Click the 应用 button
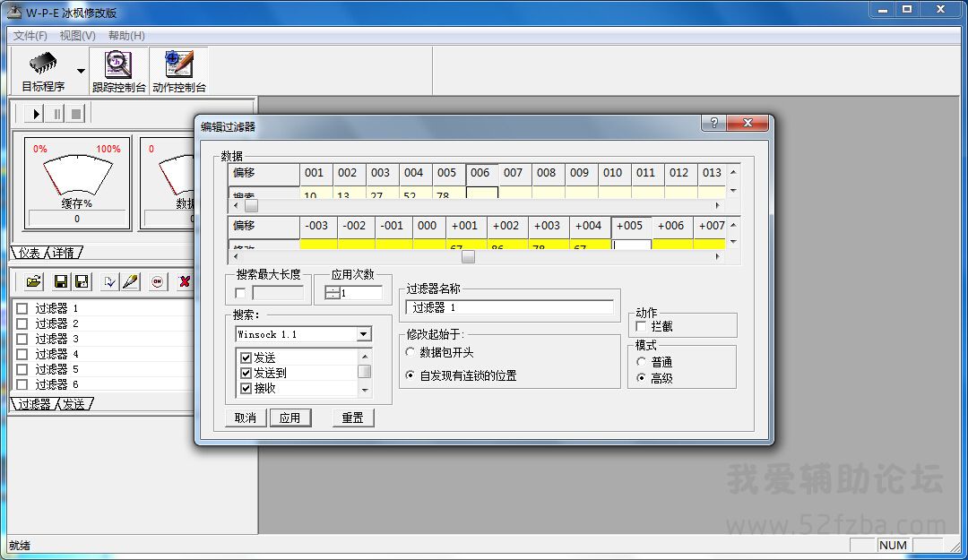The width and height of the screenshot is (968, 560). [290, 418]
